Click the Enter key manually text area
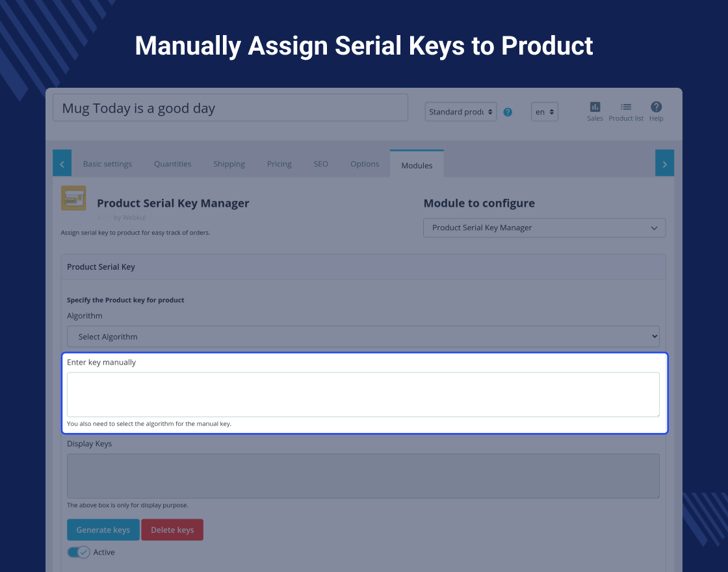This screenshot has width=728, height=572. [363, 395]
